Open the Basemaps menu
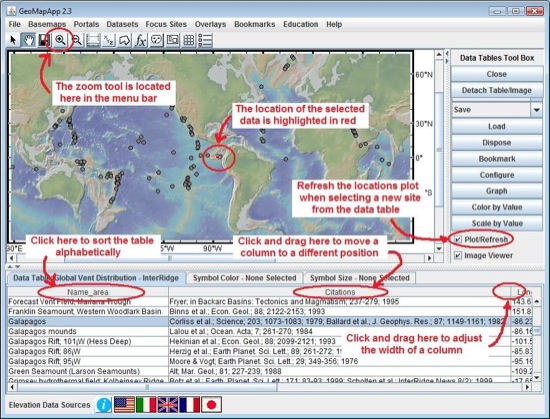 [x=47, y=24]
